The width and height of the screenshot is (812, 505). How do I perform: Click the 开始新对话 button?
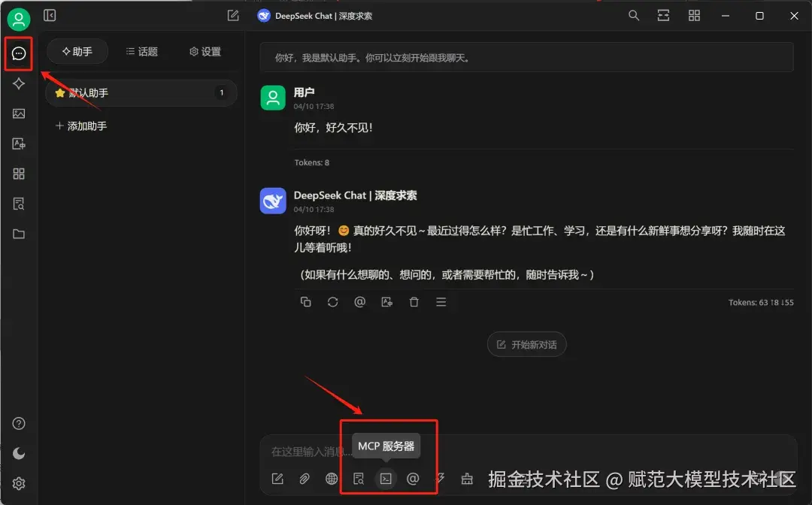[x=527, y=344]
